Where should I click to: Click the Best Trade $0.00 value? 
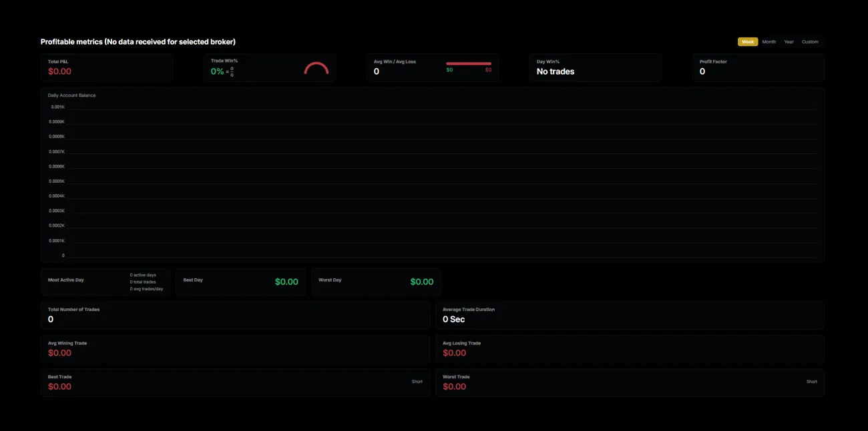click(59, 387)
